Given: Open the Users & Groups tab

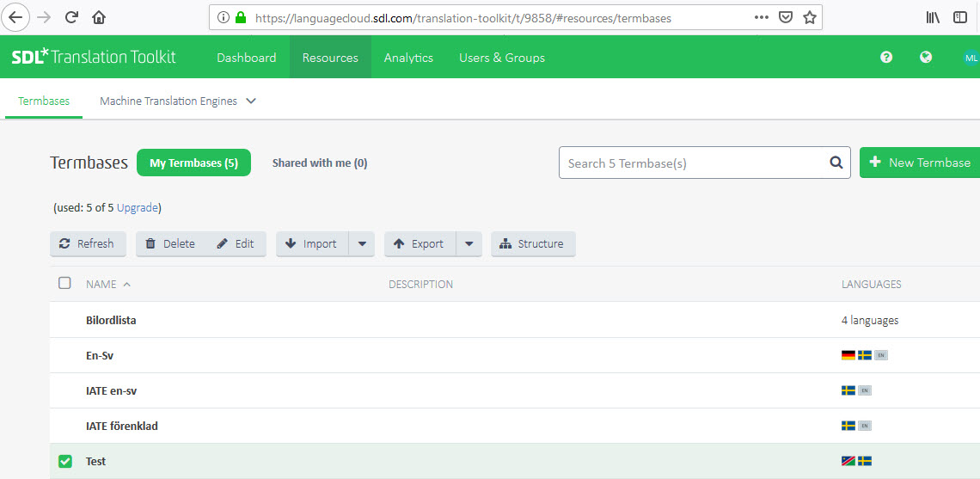Looking at the screenshot, I should [502, 58].
